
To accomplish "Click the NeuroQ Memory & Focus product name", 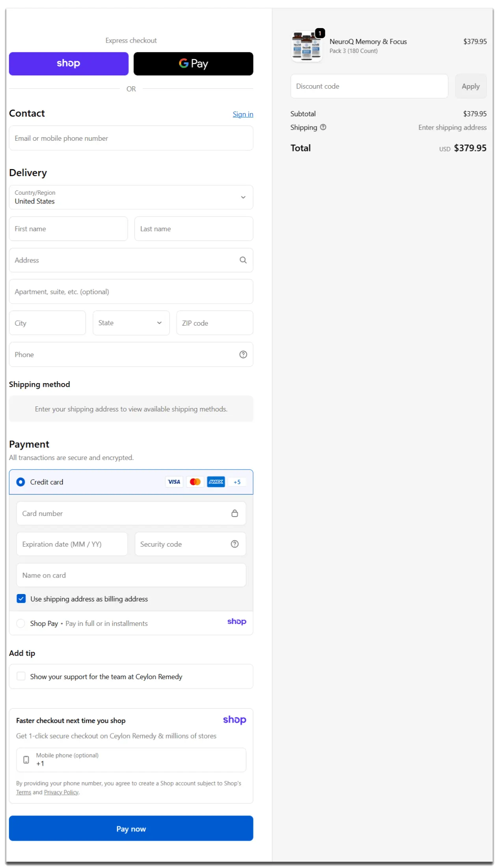I will pyautogui.click(x=368, y=42).
